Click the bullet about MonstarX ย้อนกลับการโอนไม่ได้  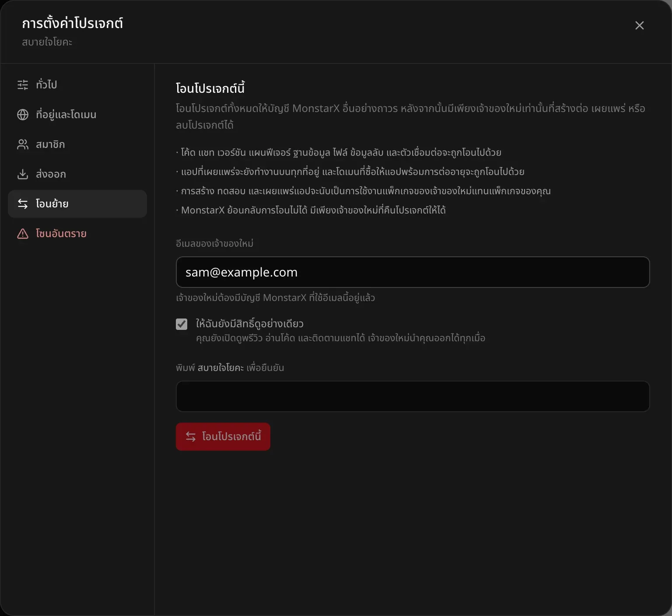[x=311, y=210]
